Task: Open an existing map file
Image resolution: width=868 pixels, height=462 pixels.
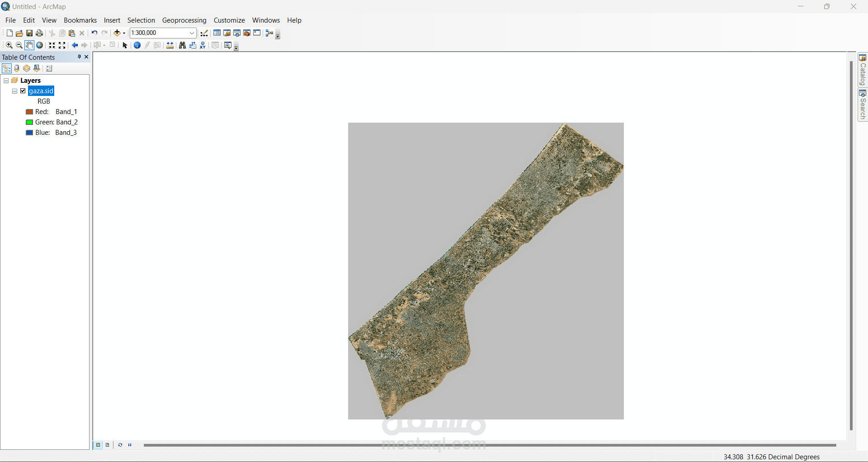Action: 19,33
